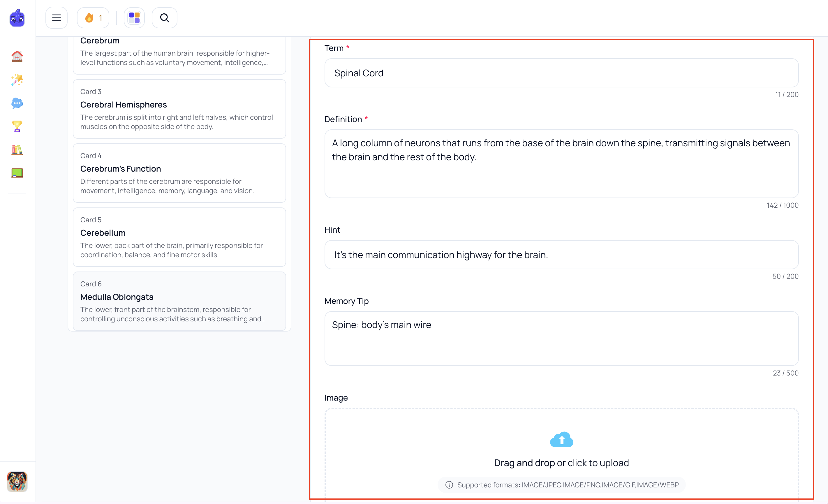This screenshot has width=828, height=504.
Task: Click the cloud upload icon
Action: pyautogui.click(x=561, y=440)
